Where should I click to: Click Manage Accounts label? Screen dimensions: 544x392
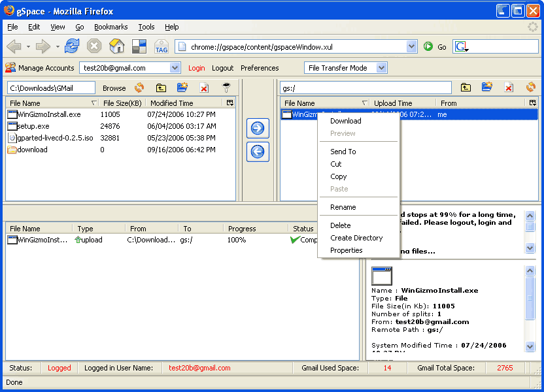click(x=46, y=68)
